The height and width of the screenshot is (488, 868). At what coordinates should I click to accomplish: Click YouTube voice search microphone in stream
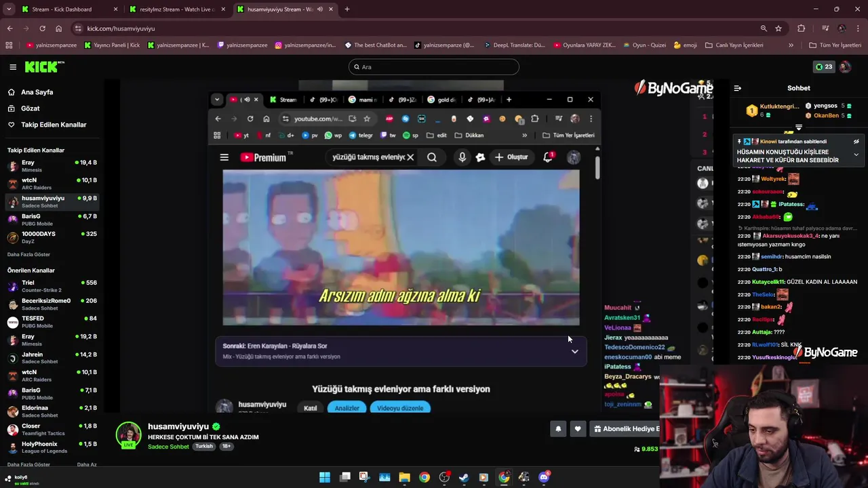point(462,157)
